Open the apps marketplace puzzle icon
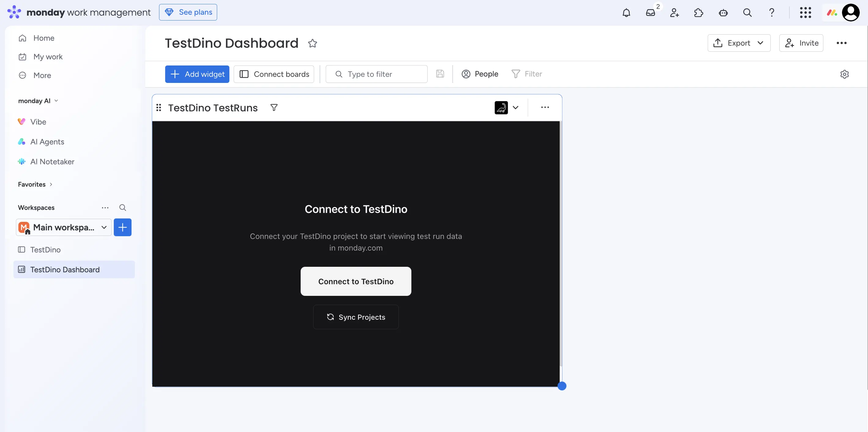This screenshot has width=868, height=432. [x=699, y=13]
